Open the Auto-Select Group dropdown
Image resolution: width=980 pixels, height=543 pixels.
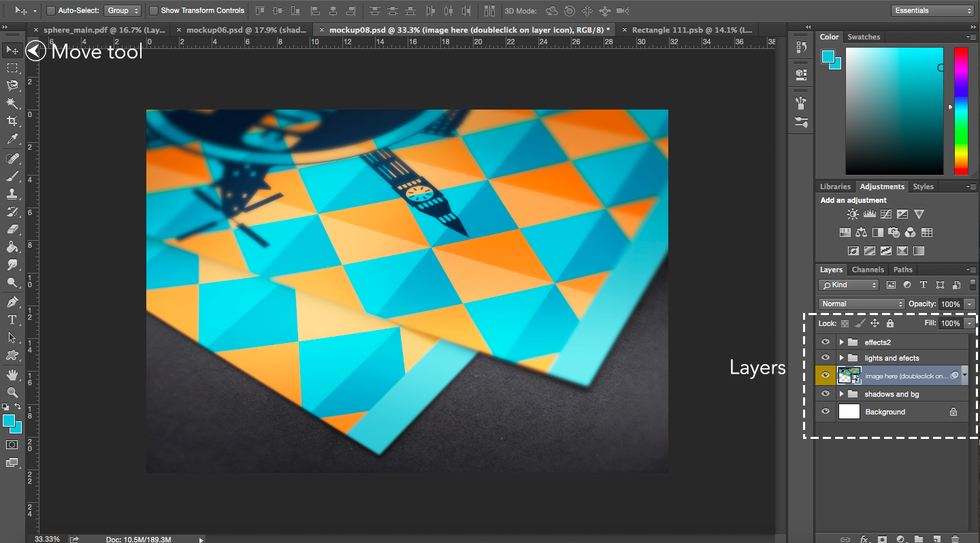(x=122, y=11)
